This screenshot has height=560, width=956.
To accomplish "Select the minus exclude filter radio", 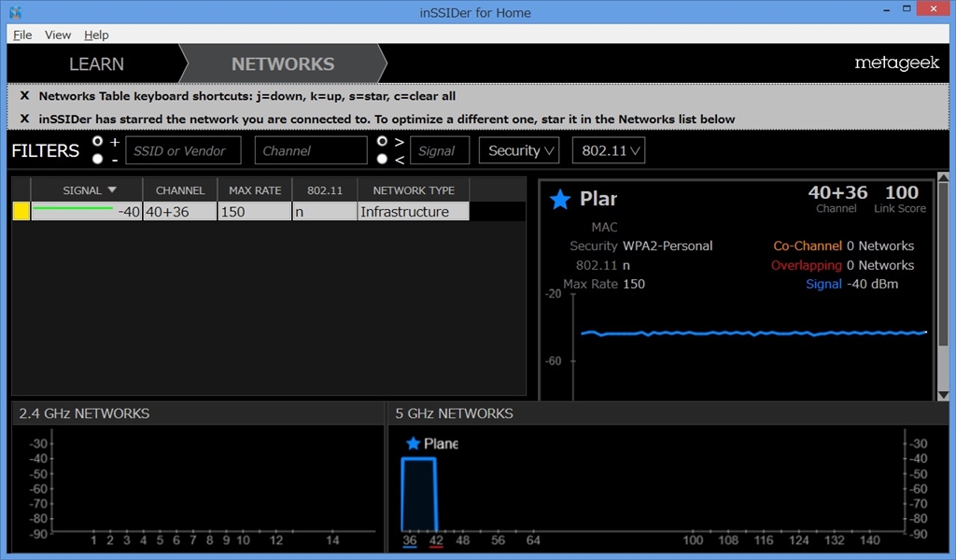I will coord(97,159).
